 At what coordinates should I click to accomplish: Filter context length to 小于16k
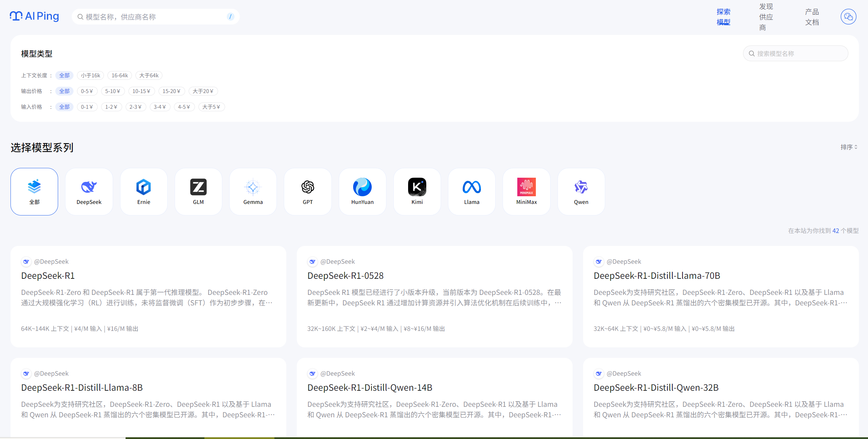click(91, 76)
